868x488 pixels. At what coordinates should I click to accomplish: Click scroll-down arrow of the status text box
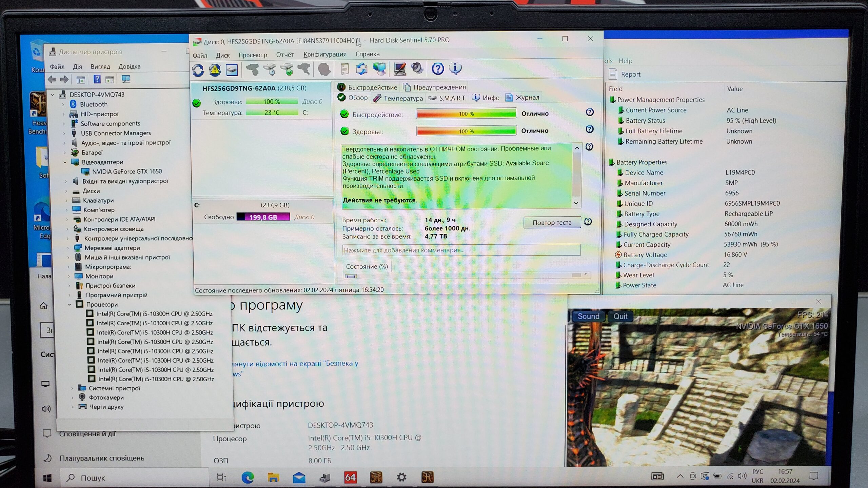[x=576, y=203]
